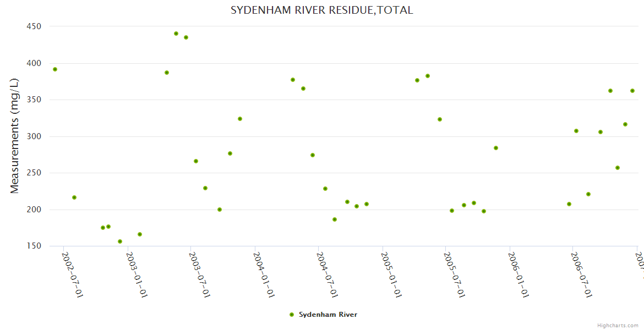644x330 pixels.
Task: Click the 2006-07-01 x-axis label
Action: tap(581, 274)
